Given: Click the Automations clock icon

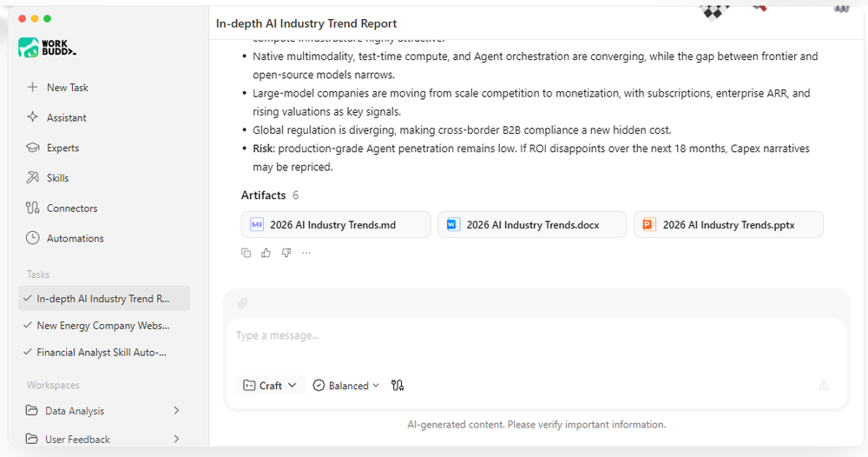Looking at the screenshot, I should 33,238.
